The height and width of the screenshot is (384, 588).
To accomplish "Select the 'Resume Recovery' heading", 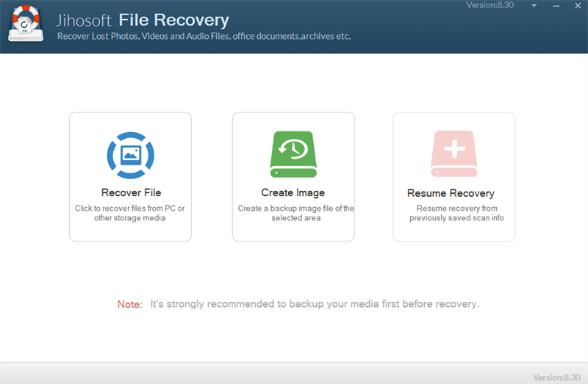I will 451,193.
